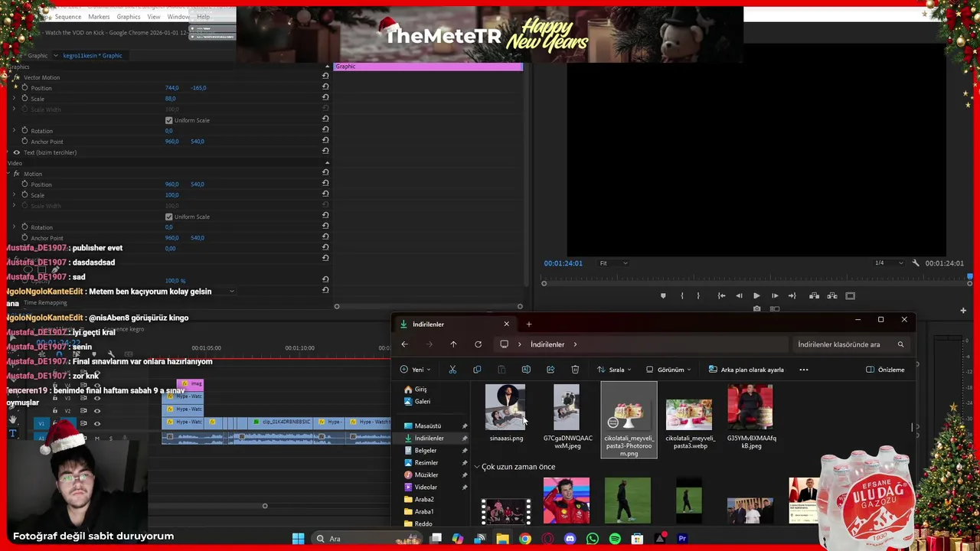Click the Mark In button
The width and height of the screenshot is (980, 551).
coord(681,295)
